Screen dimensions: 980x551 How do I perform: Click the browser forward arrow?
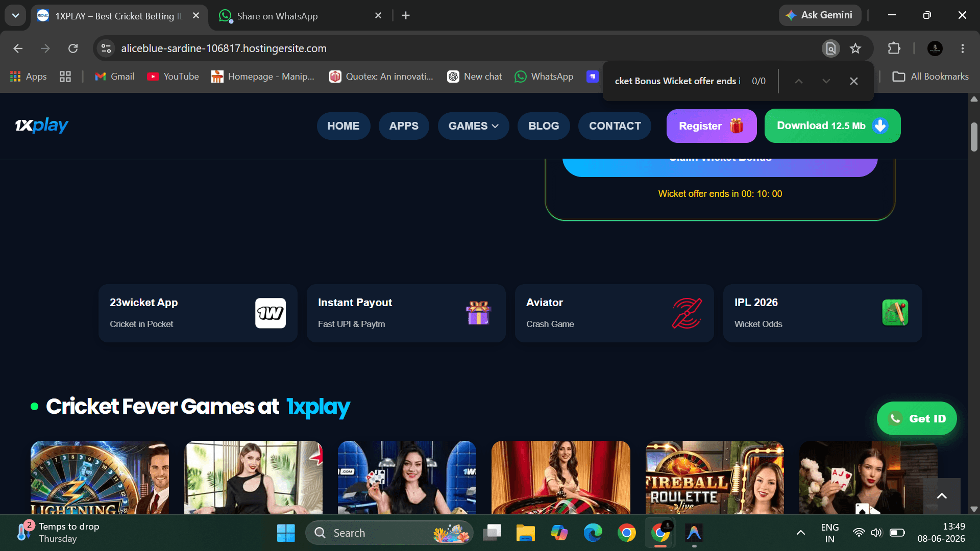pos(45,48)
